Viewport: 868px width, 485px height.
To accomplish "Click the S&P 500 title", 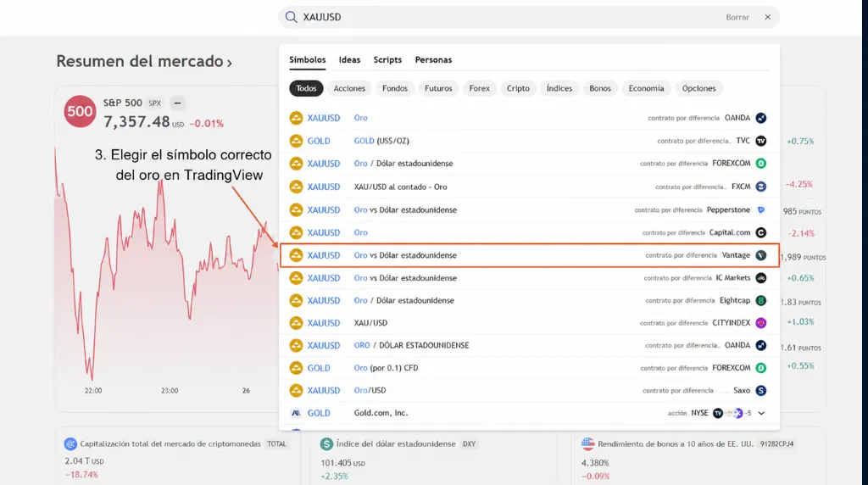I will tap(122, 103).
